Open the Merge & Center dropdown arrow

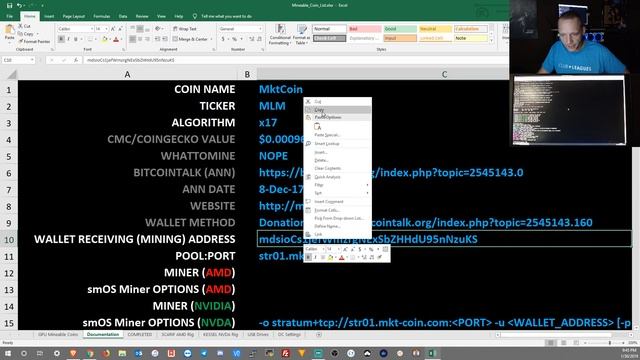point(211,39)
